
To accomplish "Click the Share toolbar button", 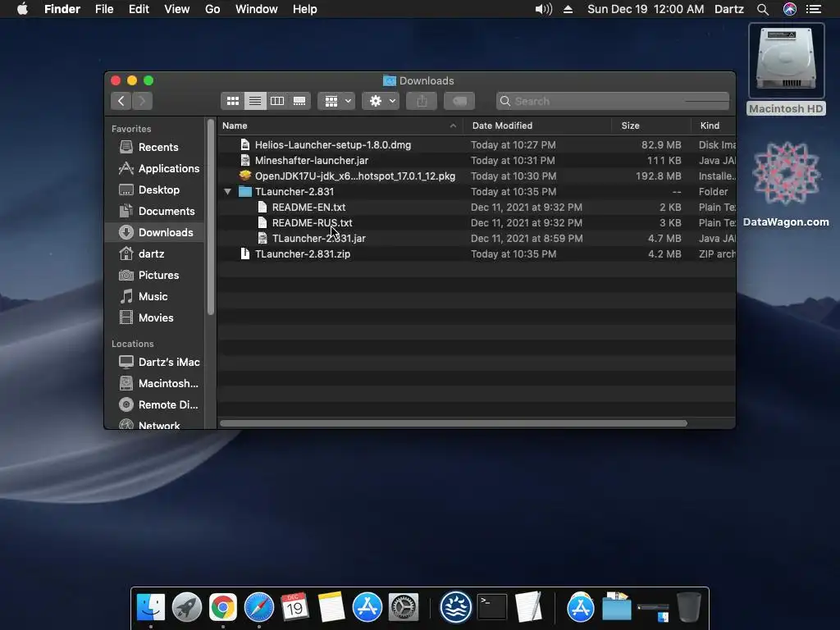I will pos(422,101).
